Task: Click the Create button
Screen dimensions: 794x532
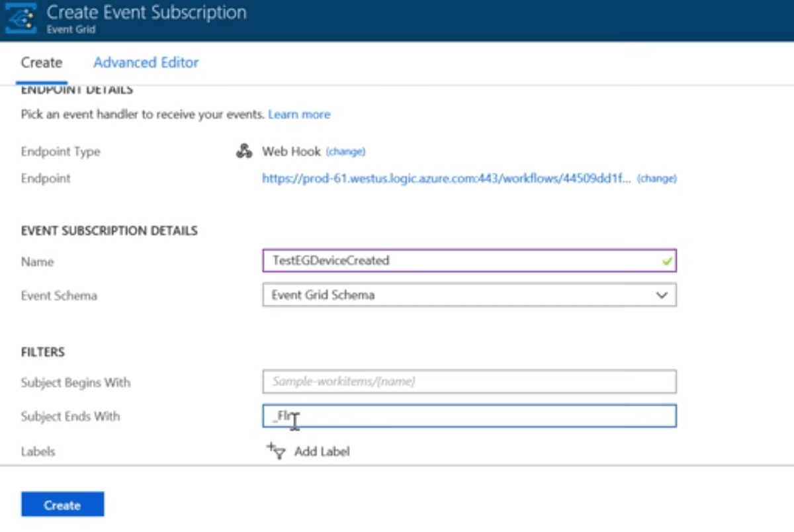Action: [x=63, y=505]
